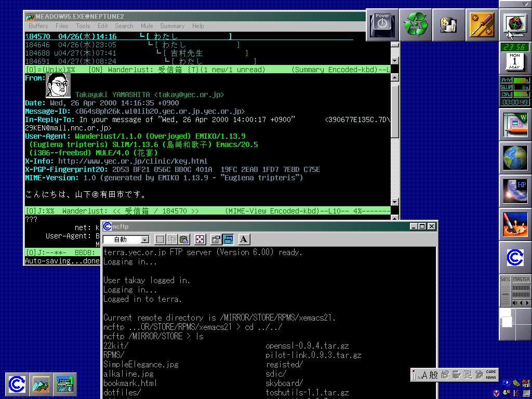Screen dimensions: 532x399
Task: Click the blue C icon beside the mountain icon
Action: click(17, 384)
